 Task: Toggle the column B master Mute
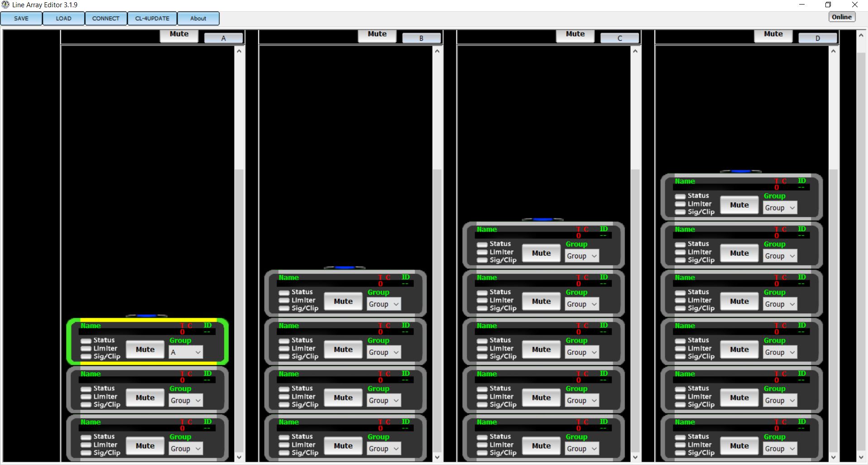377,34
